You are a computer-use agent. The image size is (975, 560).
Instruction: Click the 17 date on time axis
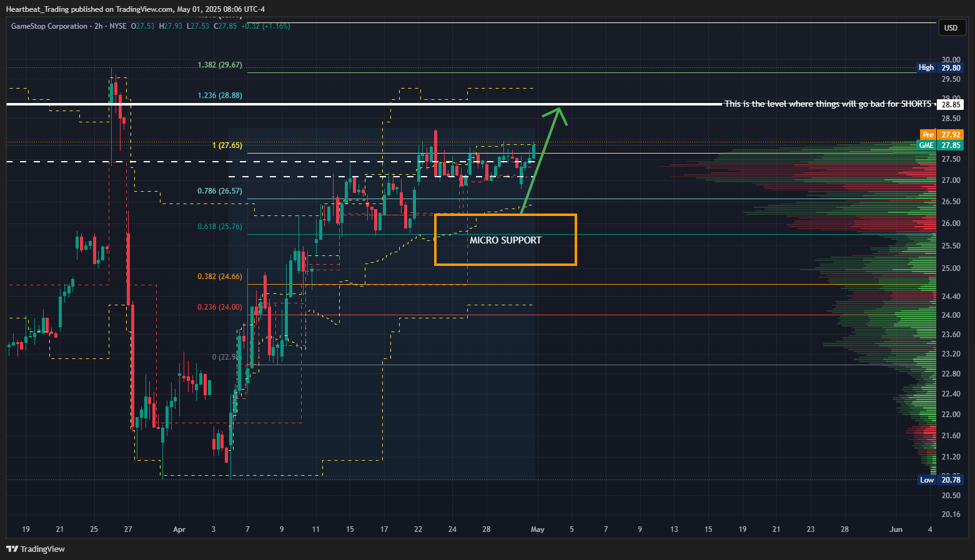(x=384, y=529)
